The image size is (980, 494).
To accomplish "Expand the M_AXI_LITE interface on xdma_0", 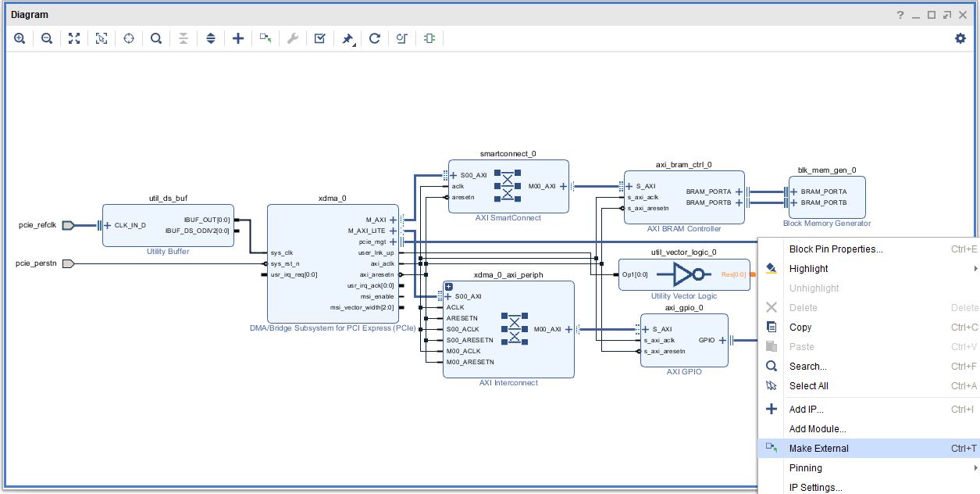I will (394, 231).
